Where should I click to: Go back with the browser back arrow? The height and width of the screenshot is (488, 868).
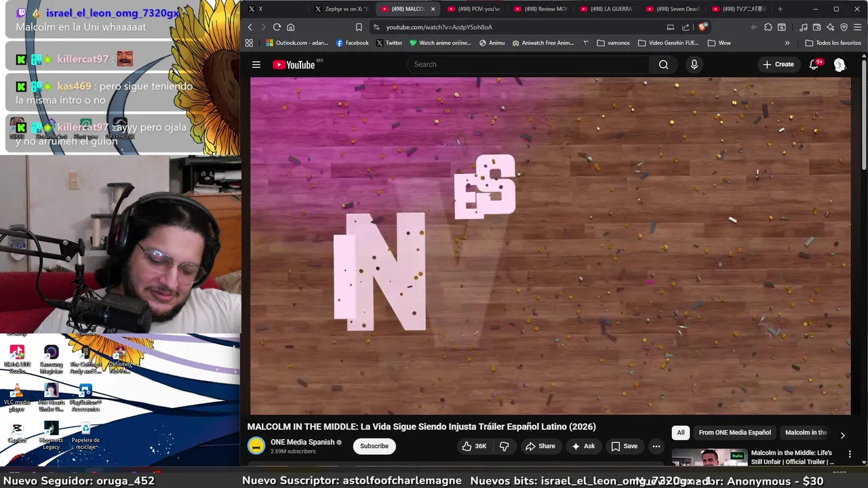tap(250, 27)
